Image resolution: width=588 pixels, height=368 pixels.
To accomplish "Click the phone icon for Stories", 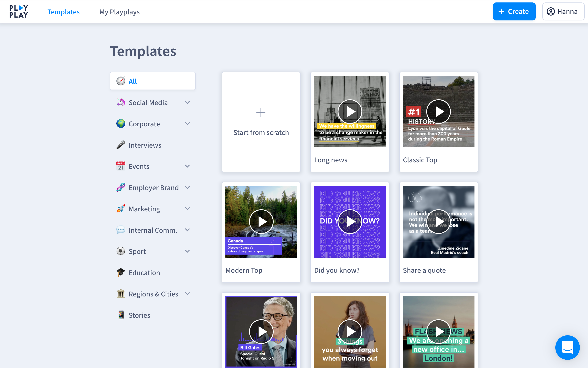I will (121, 315).
